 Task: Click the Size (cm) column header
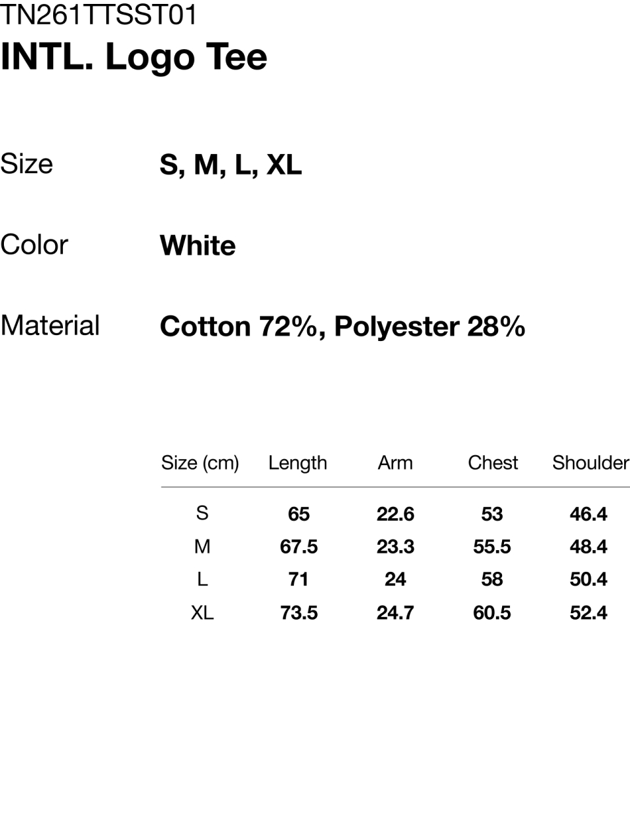pyautogui.click(x=200, y=463)
